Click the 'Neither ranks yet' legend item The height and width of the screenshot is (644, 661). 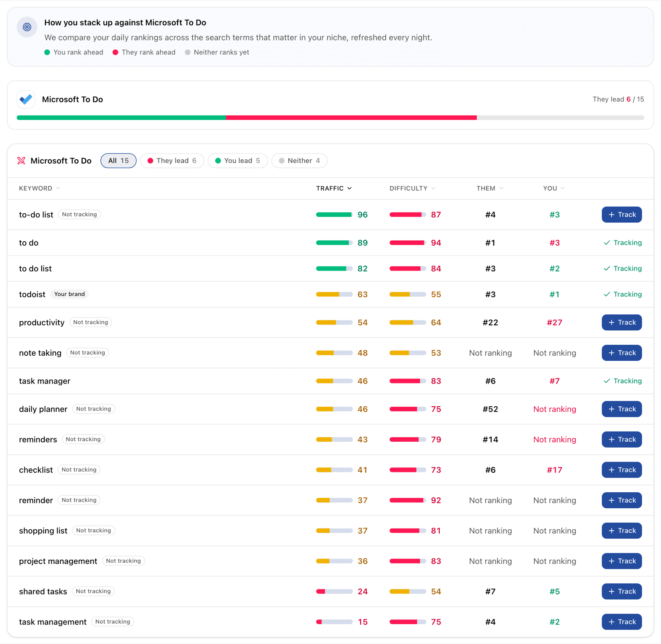[217, 52]
